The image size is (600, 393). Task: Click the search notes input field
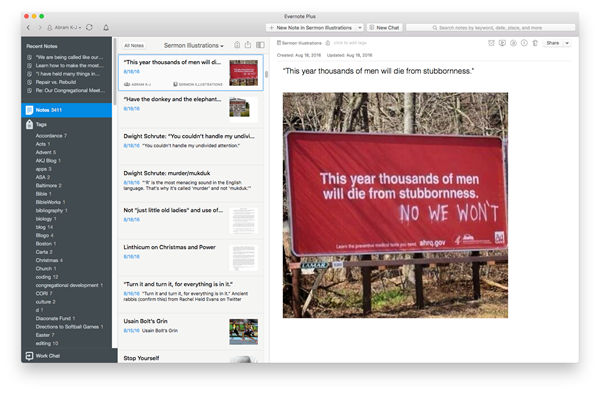[490, 28]
